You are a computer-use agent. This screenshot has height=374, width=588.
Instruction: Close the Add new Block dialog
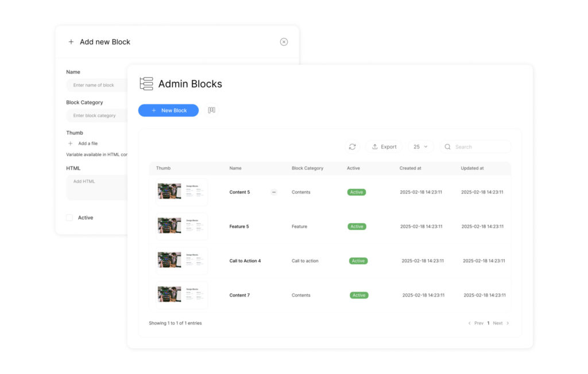tap(284, 42)
